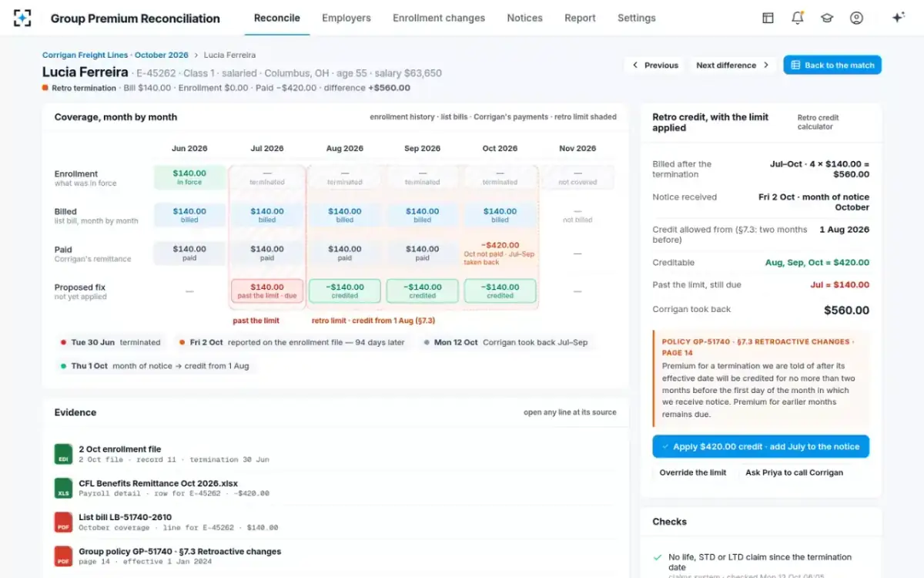Click the 'enrollment history' link
The height and width of the screenshot is (578, 924).
(x=402, y=117)
